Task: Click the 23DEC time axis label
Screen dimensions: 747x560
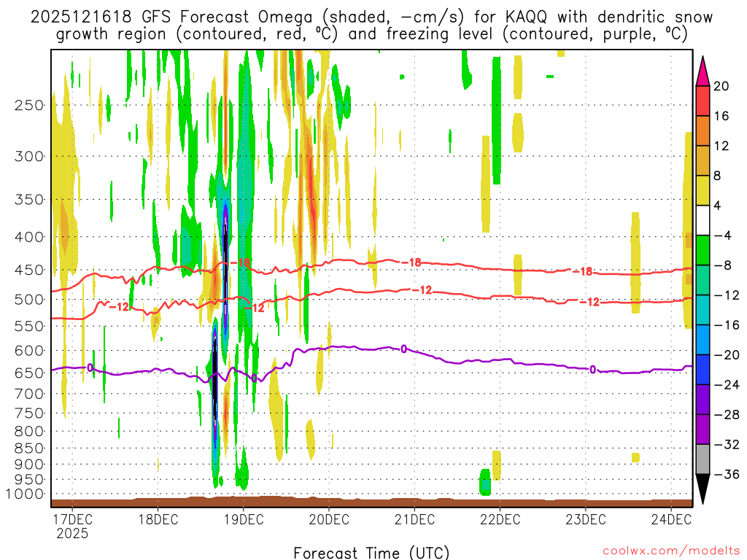Action: tap(586, 519)
